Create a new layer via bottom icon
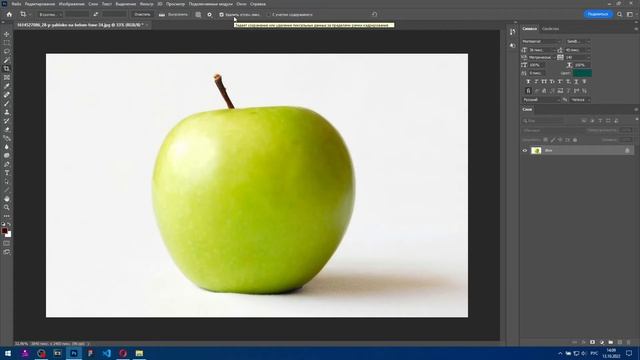640x360 pixels. tap(620, 342)
